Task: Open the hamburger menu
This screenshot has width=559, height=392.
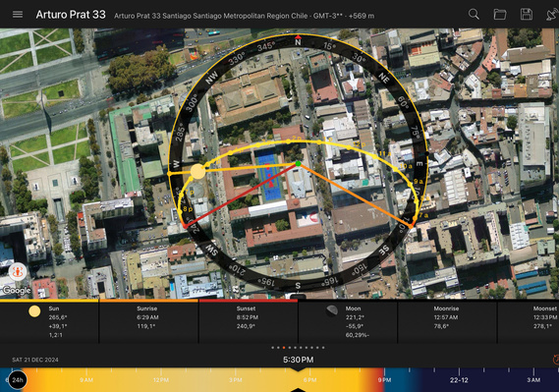Action: (x=18, y=15)
